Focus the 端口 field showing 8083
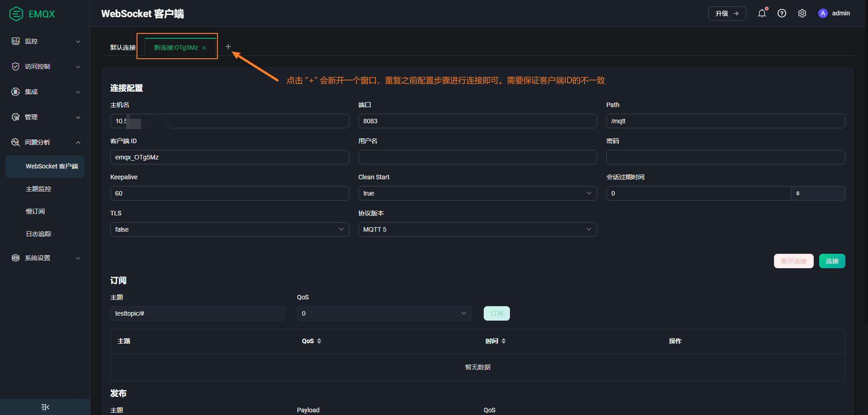Viewport: 868px width, 415px height. click(477, 121)
